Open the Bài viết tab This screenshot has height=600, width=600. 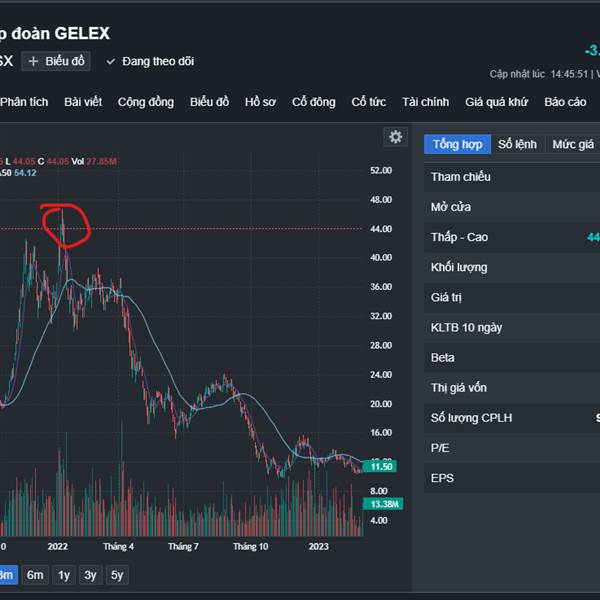point(83,102)
